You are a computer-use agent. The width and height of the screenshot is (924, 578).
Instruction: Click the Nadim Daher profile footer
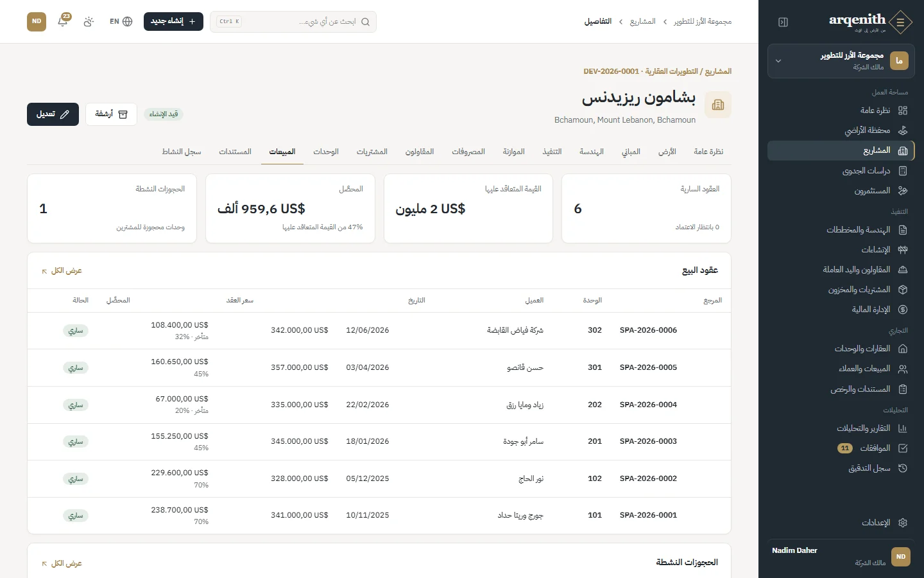[x=841, y=556]
